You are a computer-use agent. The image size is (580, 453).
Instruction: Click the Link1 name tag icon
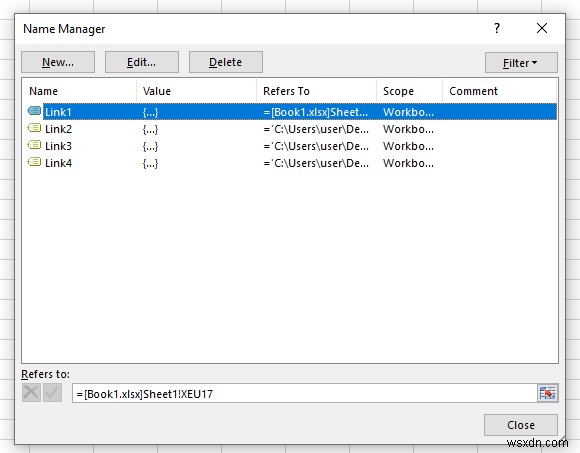coord(34,111)
